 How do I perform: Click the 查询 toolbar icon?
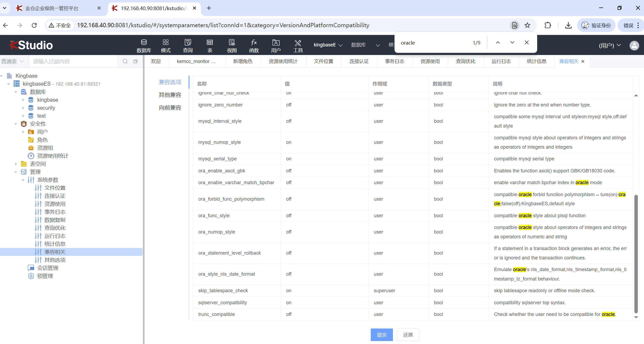point(188,46)
